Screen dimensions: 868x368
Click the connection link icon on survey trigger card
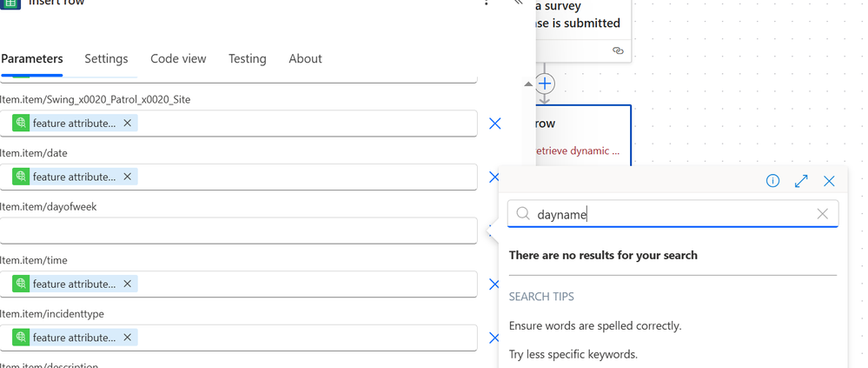[618, 51]
